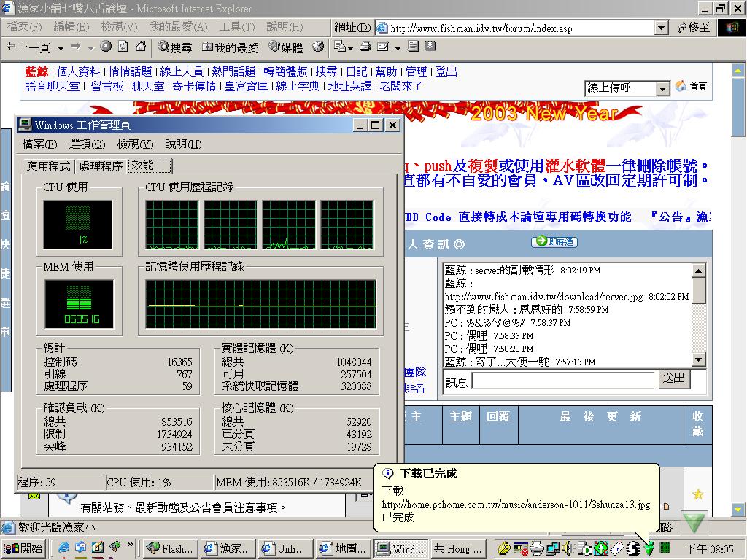The image size is (747, 560).
Task: Open the 線上字典 link
Action: click(x=298, y=86)
